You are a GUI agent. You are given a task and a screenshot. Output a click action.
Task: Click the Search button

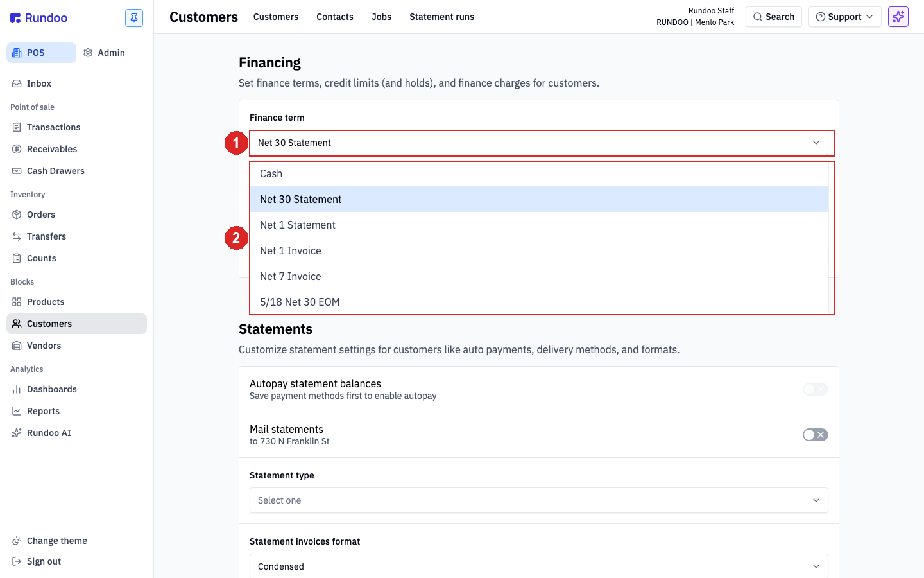(774, 17)
